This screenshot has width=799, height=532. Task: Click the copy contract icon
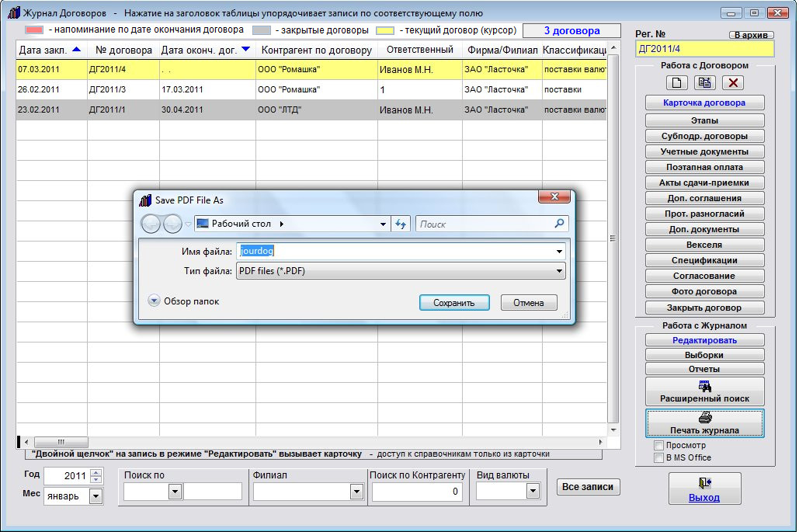(705, 82)
